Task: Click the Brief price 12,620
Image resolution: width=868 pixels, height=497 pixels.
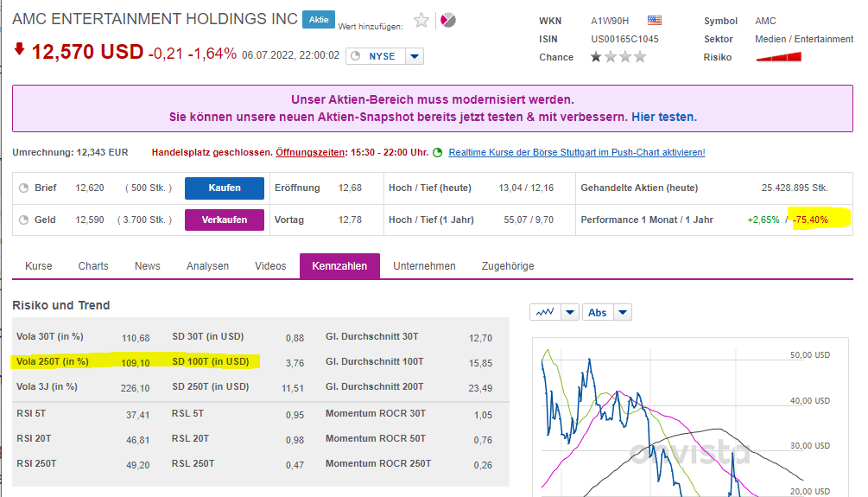Action: (90, 188)
